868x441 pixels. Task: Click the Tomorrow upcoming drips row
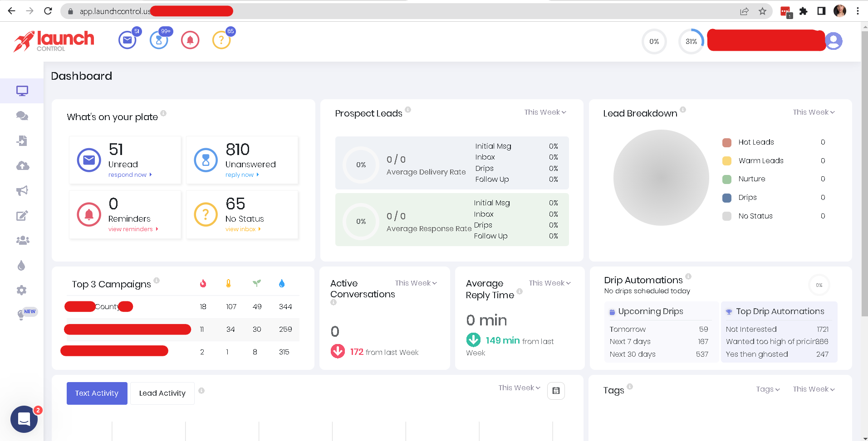pos(659,330)
